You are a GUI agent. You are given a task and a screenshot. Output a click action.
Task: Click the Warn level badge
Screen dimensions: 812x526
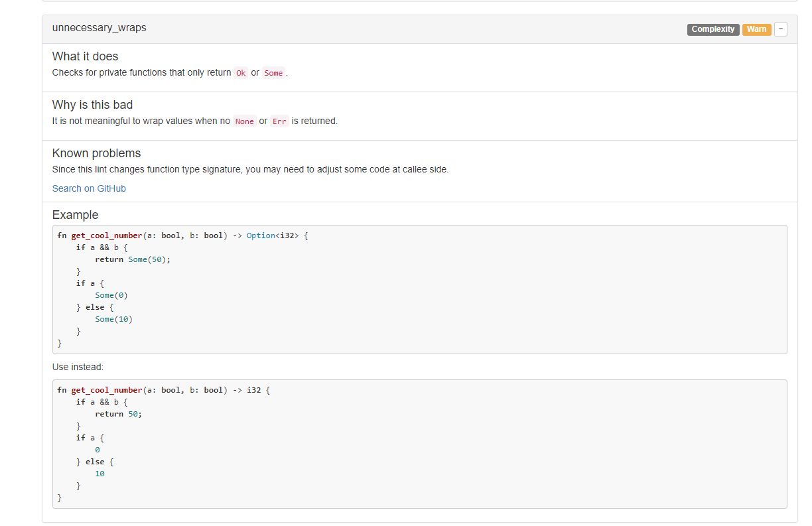tap(756, 29)
